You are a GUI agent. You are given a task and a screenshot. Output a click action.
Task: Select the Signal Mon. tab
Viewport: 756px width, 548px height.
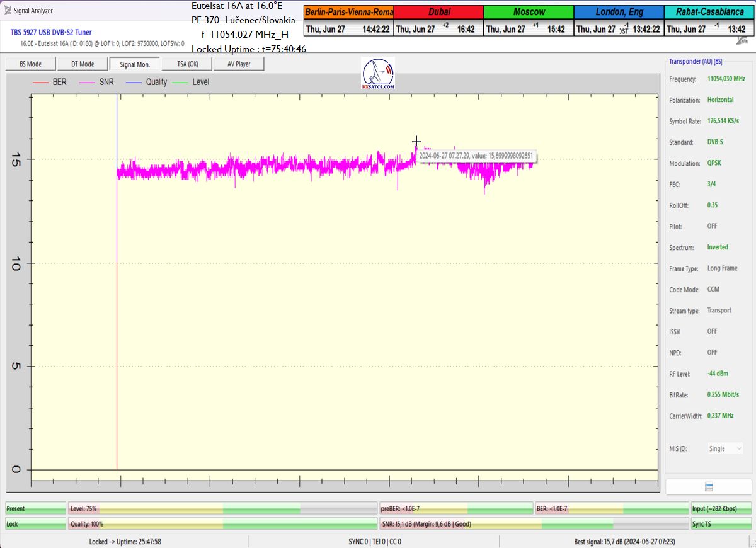(135, 64)
